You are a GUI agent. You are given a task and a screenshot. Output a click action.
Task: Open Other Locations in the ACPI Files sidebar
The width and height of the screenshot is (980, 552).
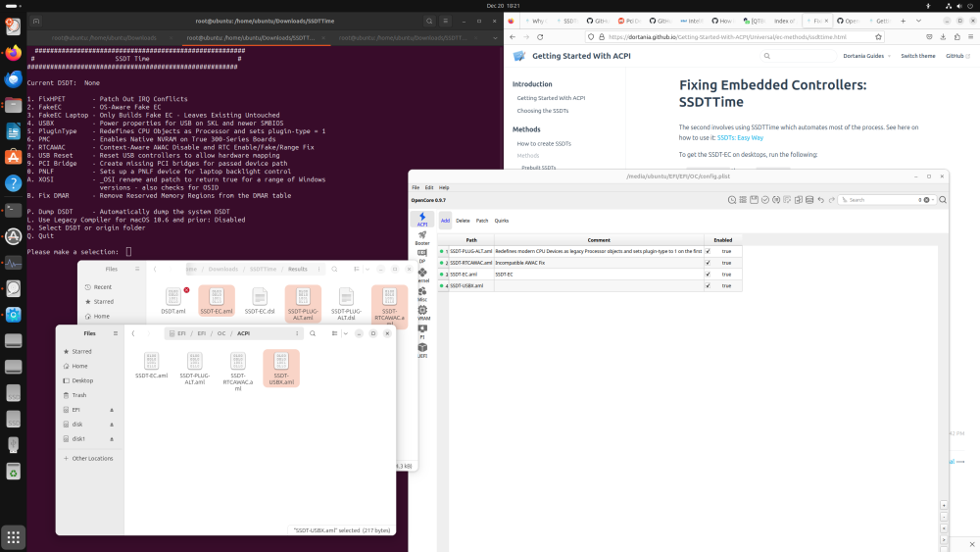(x=89, y=458)
